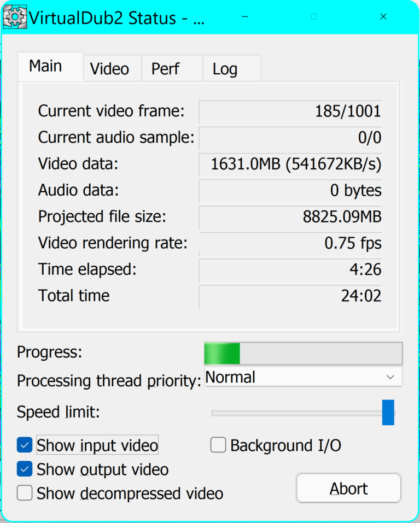Open the Processing thread priority dropdown
420x523 pixels.
coord(303,377)
